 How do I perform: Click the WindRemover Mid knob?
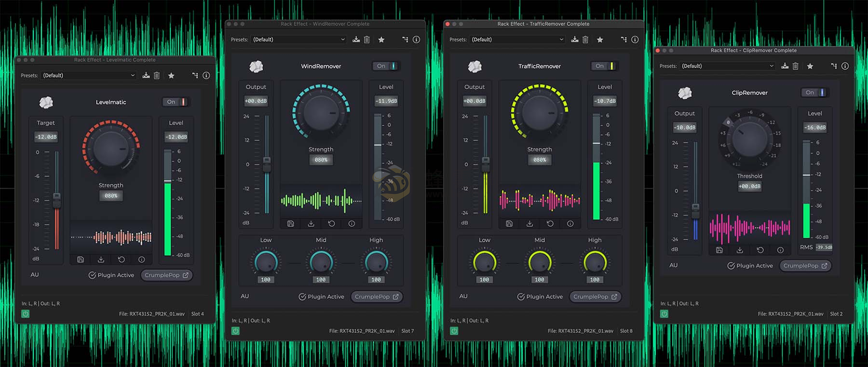[x=321, y=262]
